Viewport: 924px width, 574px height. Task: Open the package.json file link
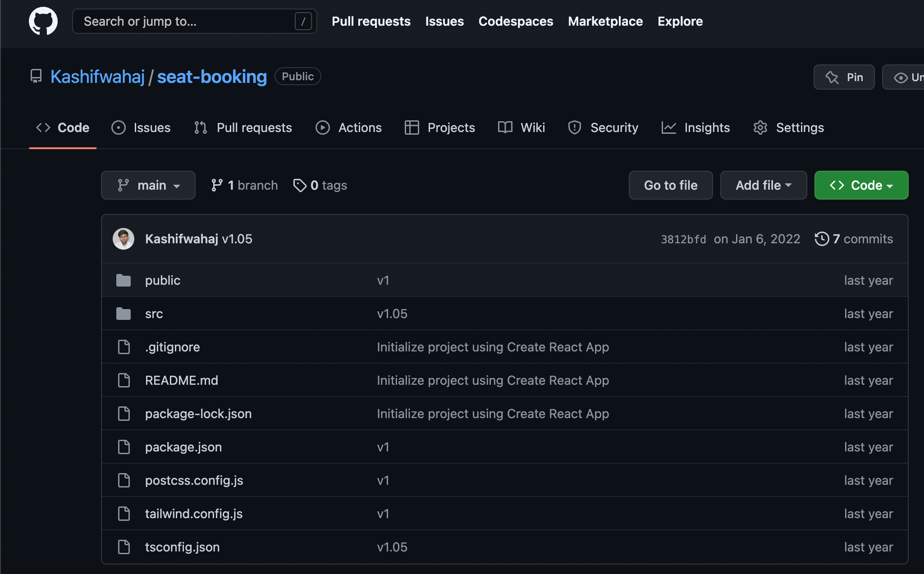183,447
